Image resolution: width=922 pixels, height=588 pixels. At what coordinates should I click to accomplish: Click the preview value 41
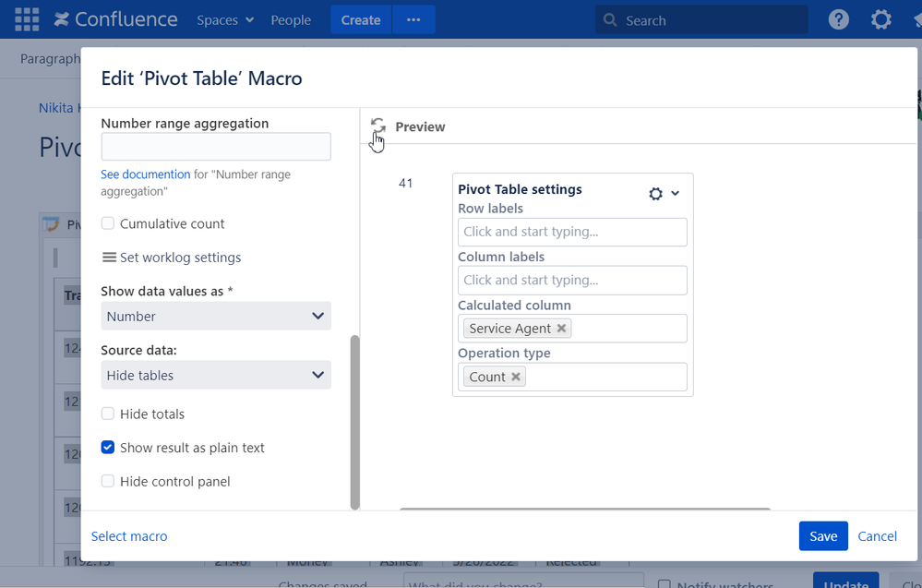click(406, 184)
